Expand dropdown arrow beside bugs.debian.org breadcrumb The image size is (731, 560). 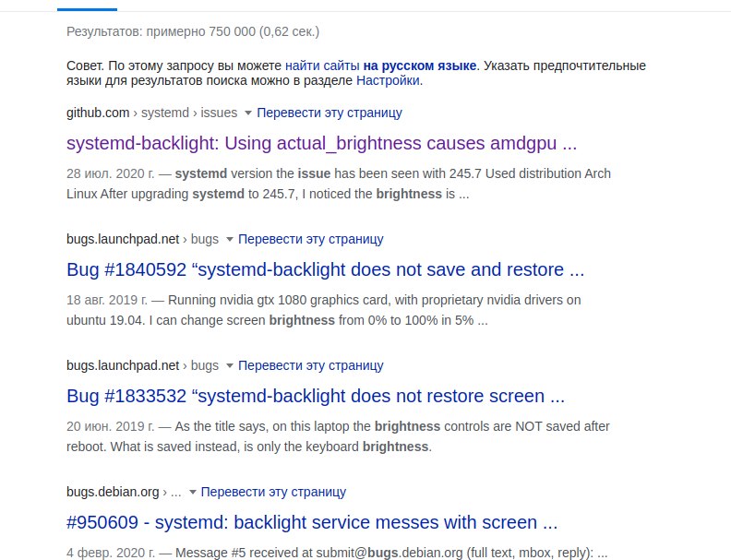192,492
